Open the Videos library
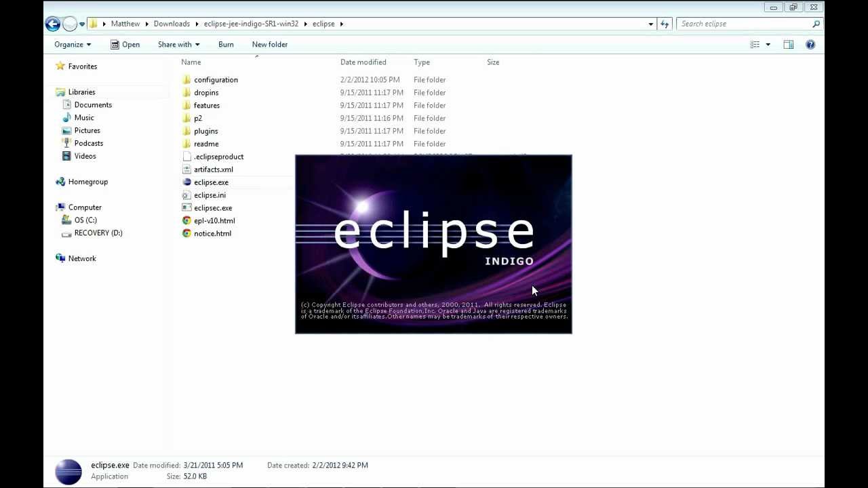This screenshot has width=868, height=488. click(85, 157)
